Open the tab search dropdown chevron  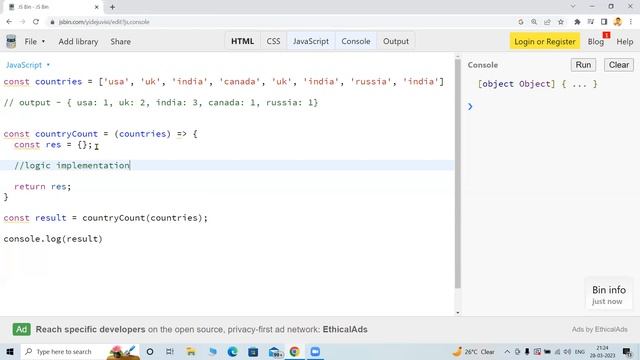click(573, 7)
